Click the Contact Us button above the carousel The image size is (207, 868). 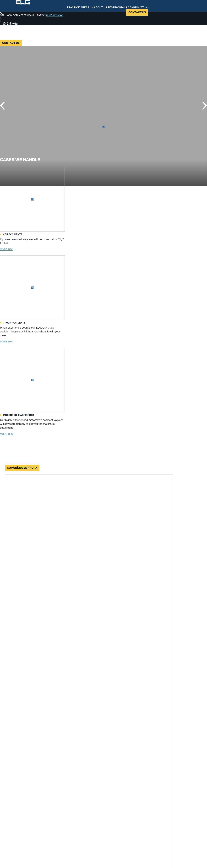[11, 43]
